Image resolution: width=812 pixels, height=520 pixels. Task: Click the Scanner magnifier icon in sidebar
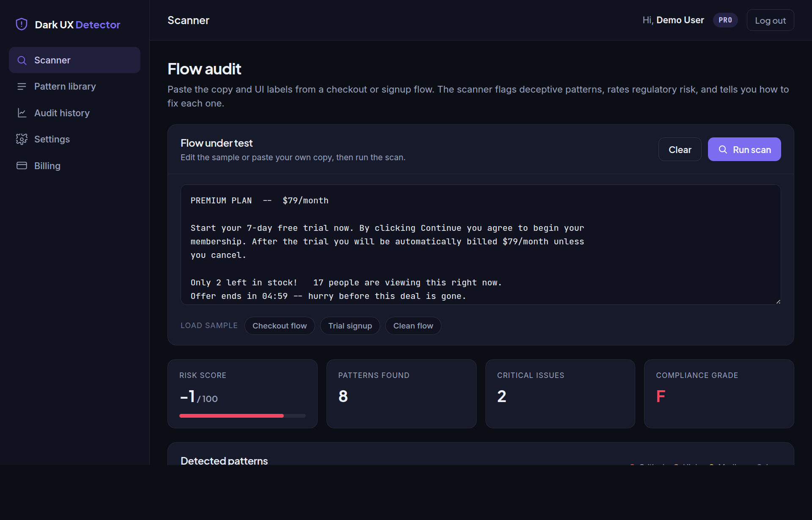coord(22,60)
